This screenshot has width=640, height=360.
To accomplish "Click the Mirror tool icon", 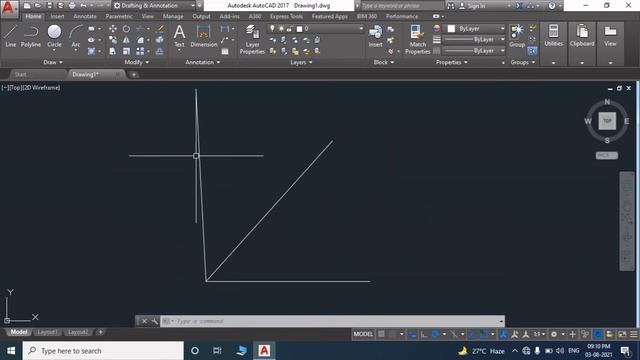I will (127, 40).
